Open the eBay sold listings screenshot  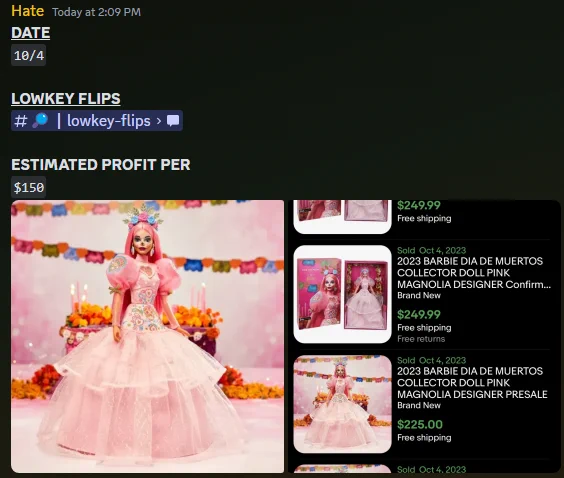point(424,336)
